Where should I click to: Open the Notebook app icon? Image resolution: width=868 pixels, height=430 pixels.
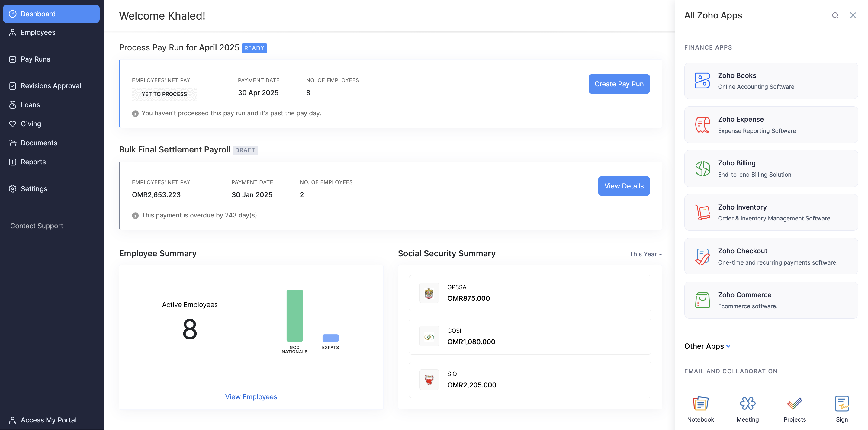[x=700, y=403]
